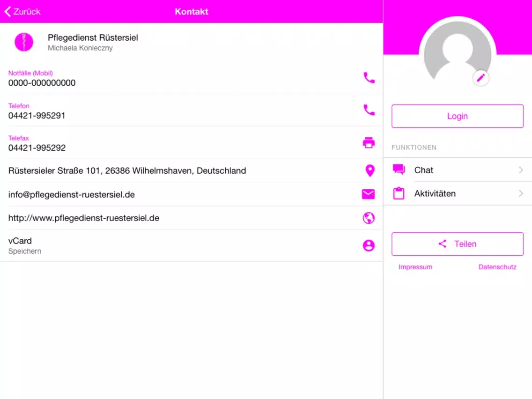Expand the Chat row chevron
This screenshot has height=399, width=532.
(x=521, y=170)
